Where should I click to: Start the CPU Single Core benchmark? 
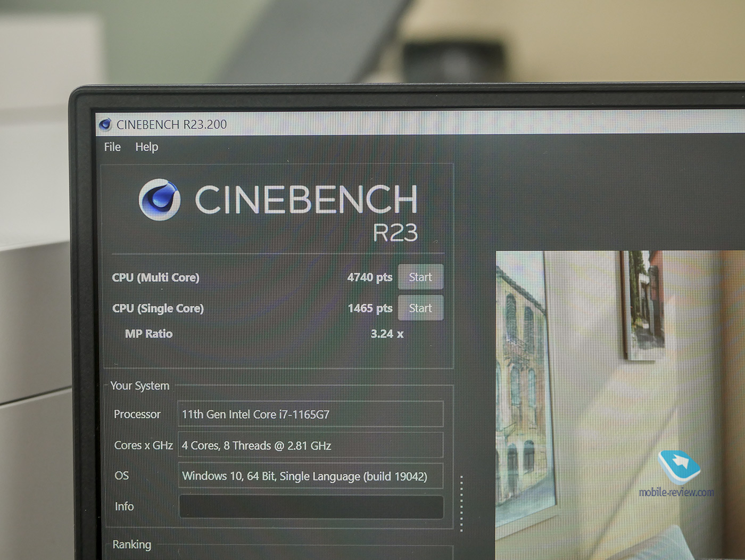click(420, 308)
